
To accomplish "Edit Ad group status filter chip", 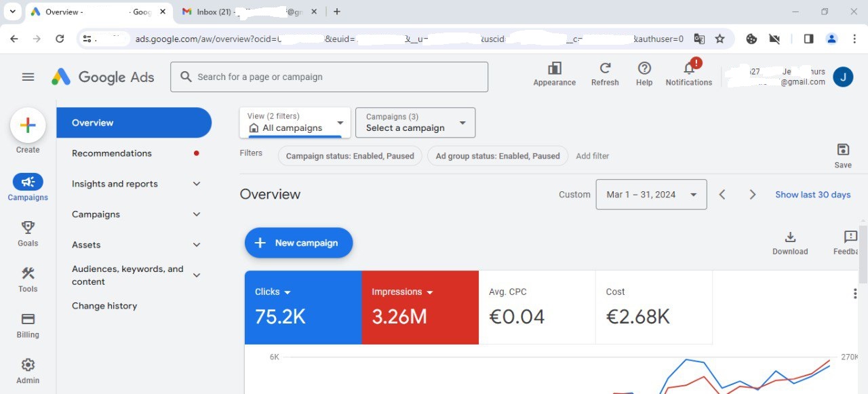I will pos(498,156).
